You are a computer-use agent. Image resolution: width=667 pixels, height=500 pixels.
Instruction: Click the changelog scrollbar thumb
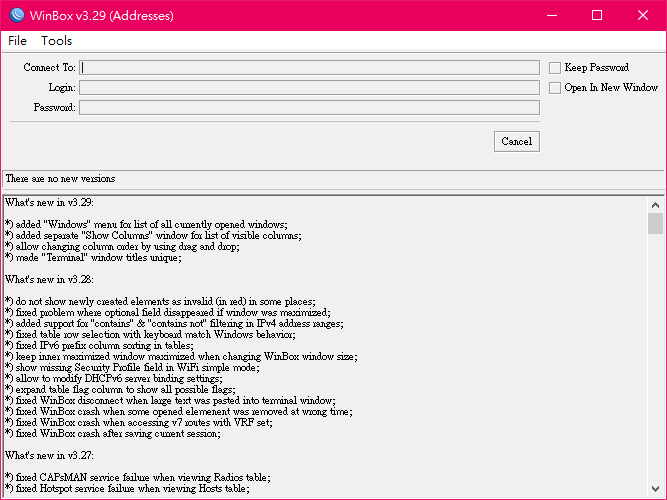click(655, 223)
